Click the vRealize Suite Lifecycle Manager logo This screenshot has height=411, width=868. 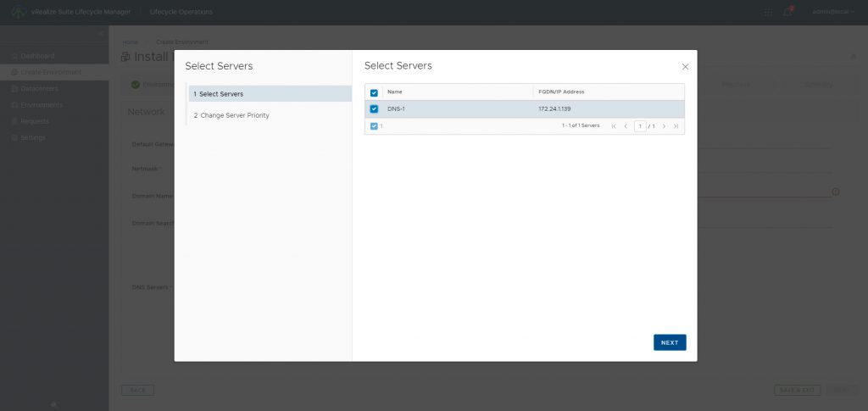click(x=19, y=12)
